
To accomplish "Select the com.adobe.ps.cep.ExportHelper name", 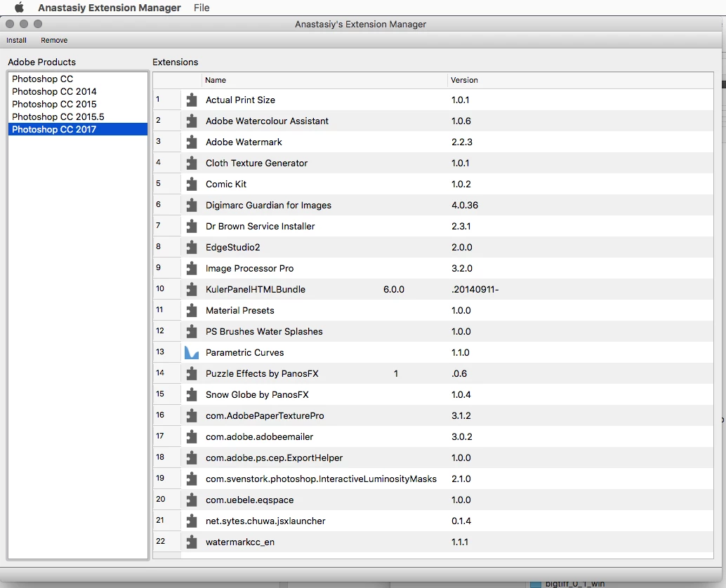I will pos(274,458).
